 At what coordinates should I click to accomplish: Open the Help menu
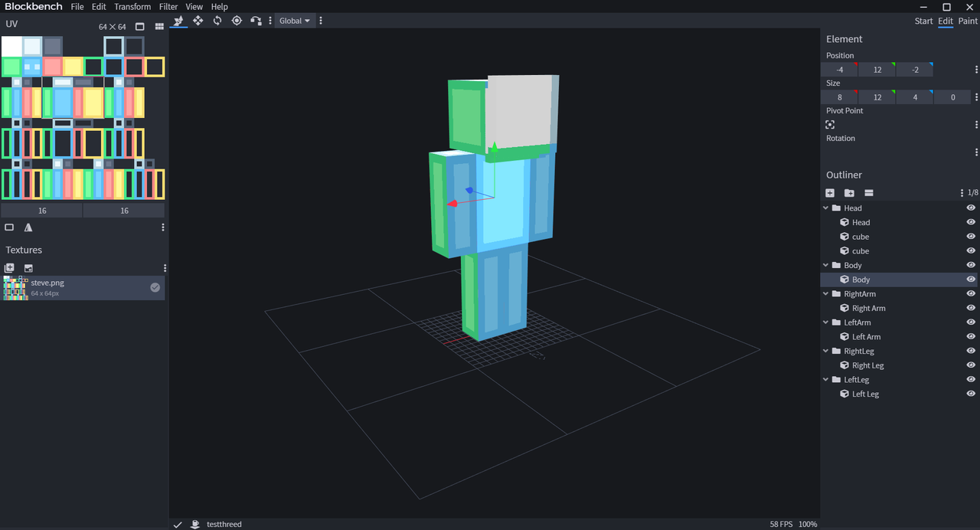pos(220,7)
